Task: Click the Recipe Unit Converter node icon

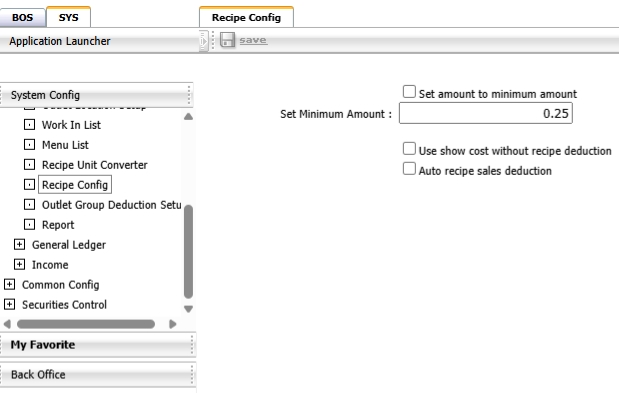Action: tap(29, 165)
